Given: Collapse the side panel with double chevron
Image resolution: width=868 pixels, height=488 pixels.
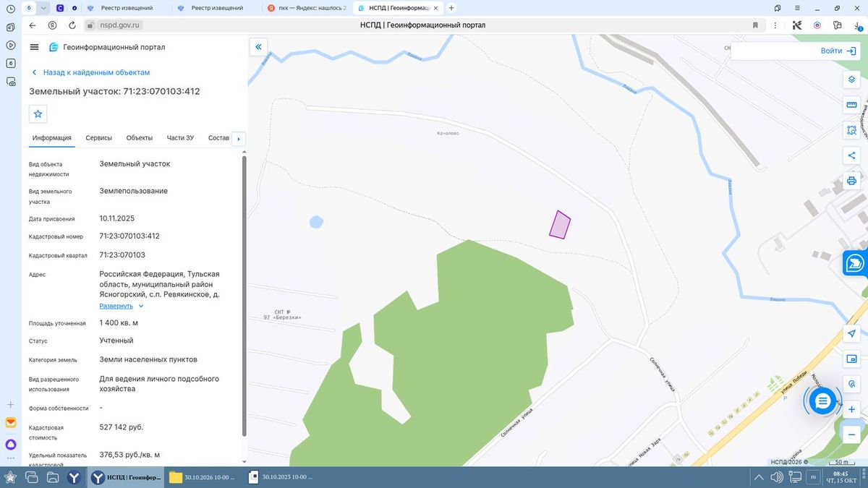Looking at the screenshot, I should (258, 47).
